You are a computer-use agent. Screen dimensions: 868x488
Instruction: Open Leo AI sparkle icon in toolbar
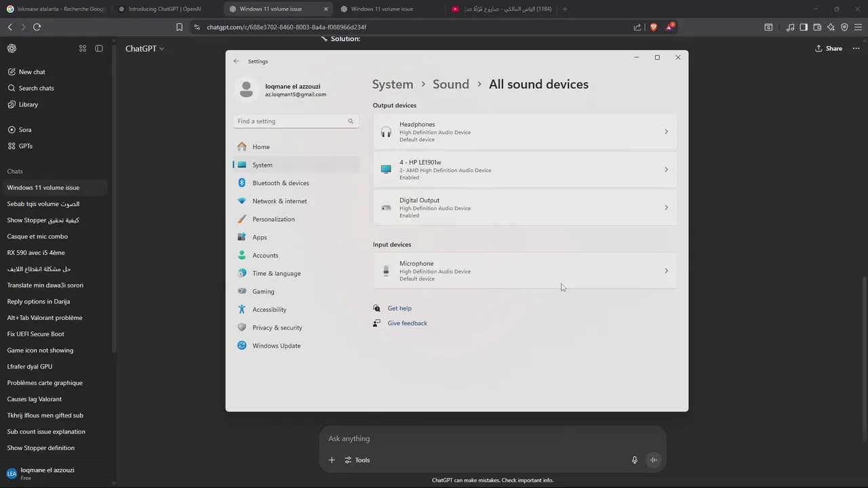831,27
